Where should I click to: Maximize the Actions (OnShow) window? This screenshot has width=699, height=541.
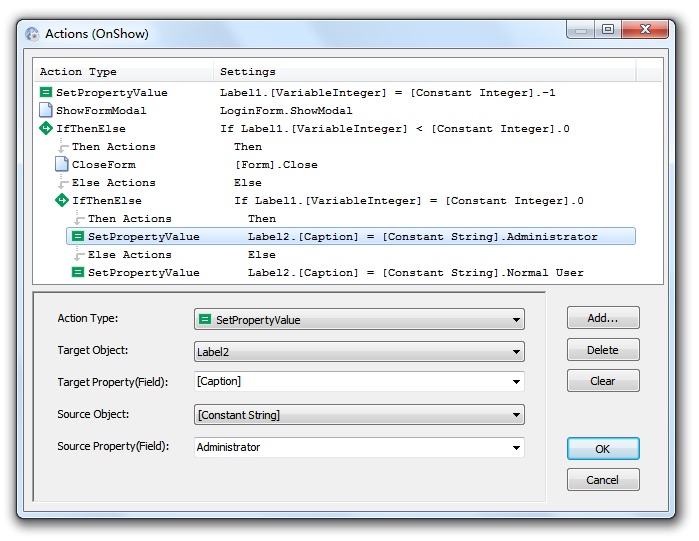608,29
